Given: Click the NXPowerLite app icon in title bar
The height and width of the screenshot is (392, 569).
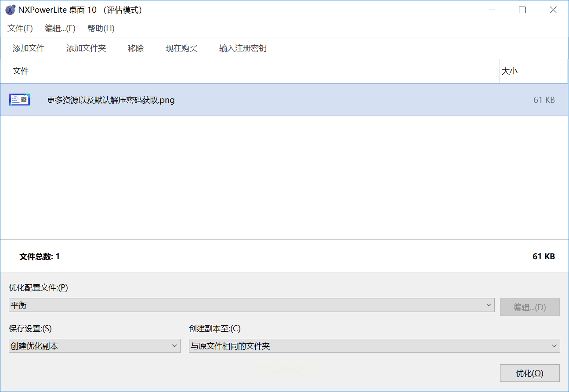Looking at the screenshot, I should pos(10,10).
